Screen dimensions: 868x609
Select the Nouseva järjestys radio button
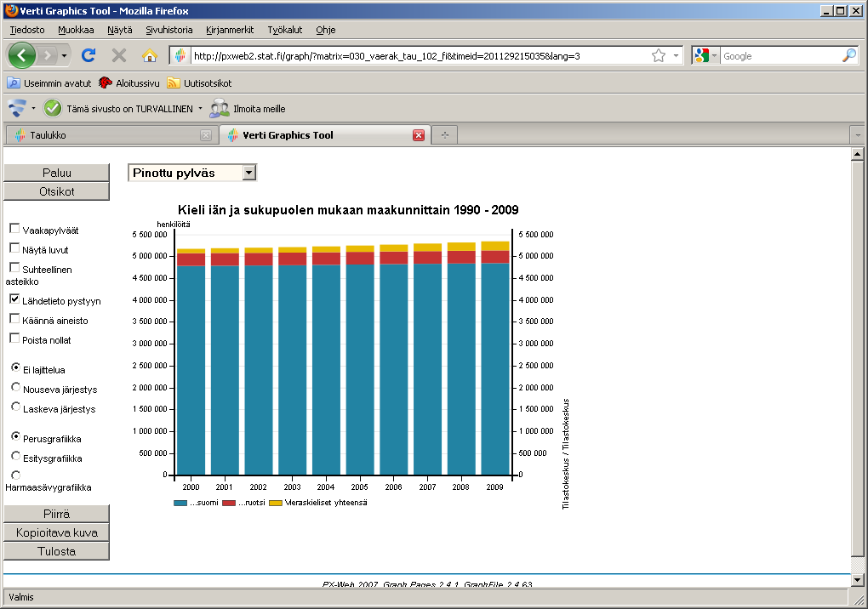tap(16, 387)
